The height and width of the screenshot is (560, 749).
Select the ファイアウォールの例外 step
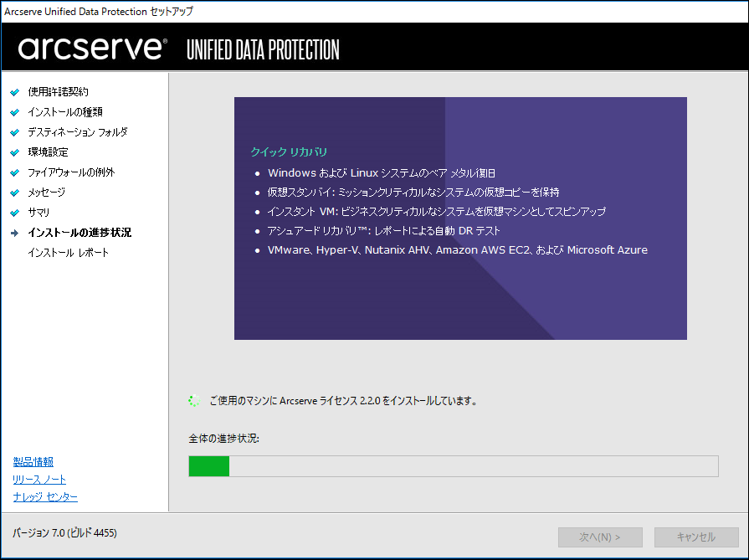click(71, 172)
